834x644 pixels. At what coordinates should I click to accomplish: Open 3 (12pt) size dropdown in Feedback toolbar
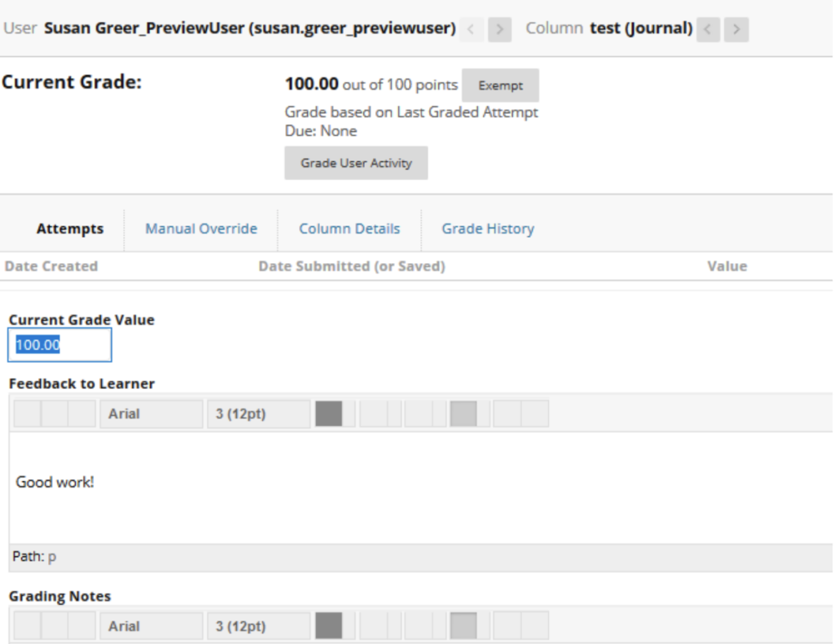coord(257,414)
